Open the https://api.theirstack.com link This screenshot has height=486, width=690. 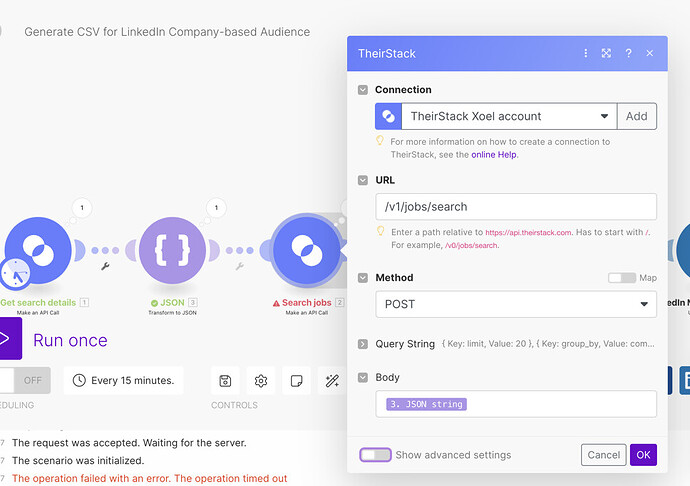pos(528,232)
